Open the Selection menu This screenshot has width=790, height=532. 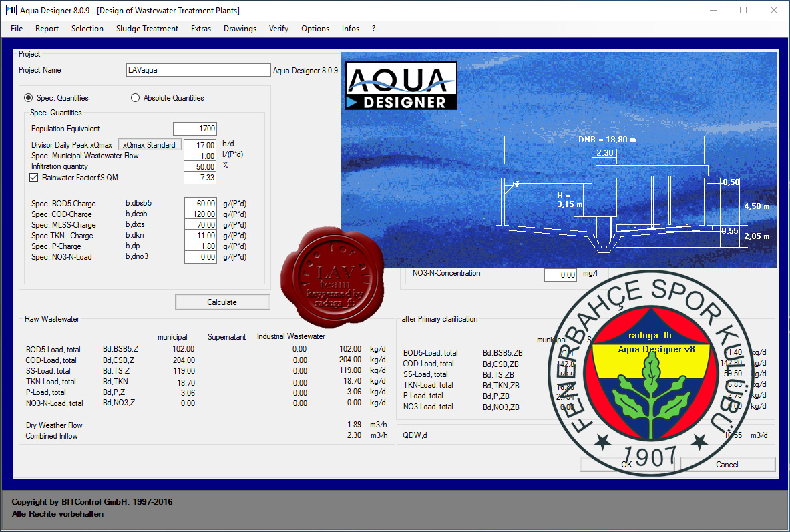(x=87, y=29)
